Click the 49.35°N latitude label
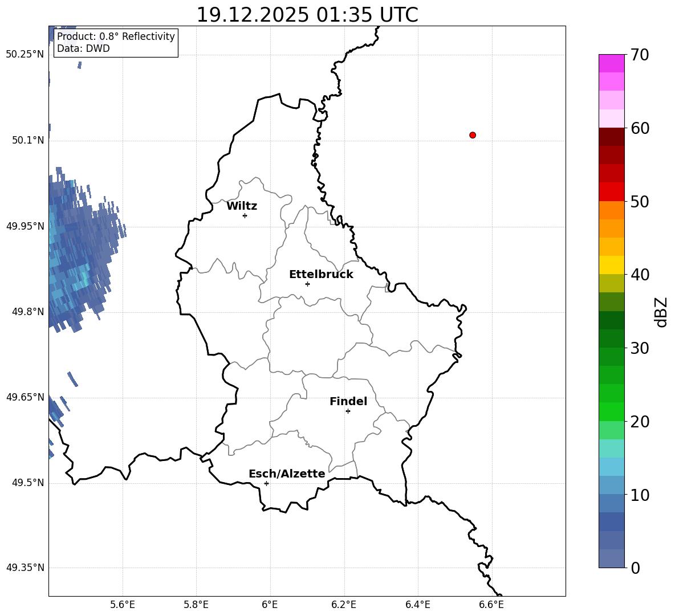 (25, 568)
